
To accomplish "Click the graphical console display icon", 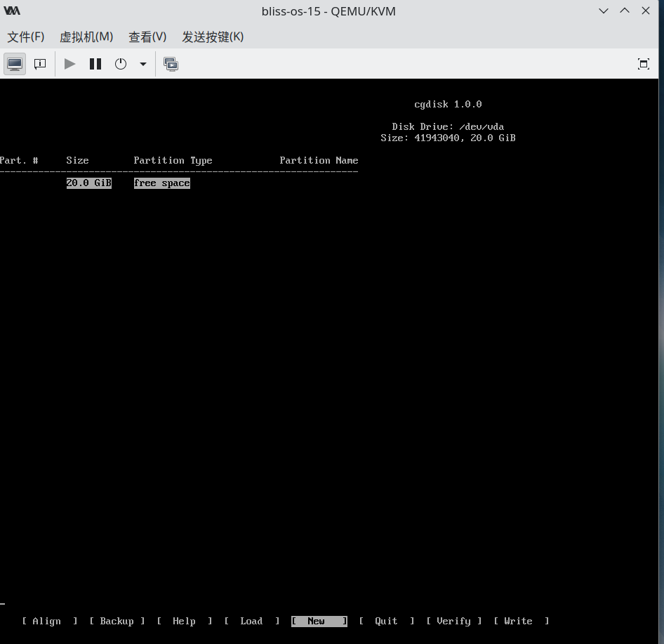I will point(15,64).
